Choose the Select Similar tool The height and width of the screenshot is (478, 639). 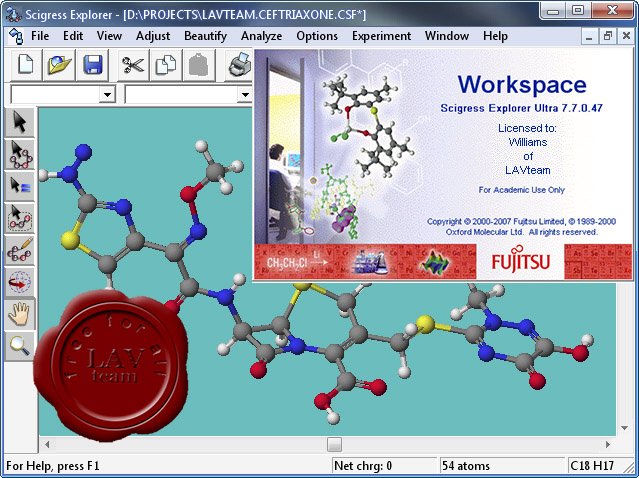click(20, 186)
